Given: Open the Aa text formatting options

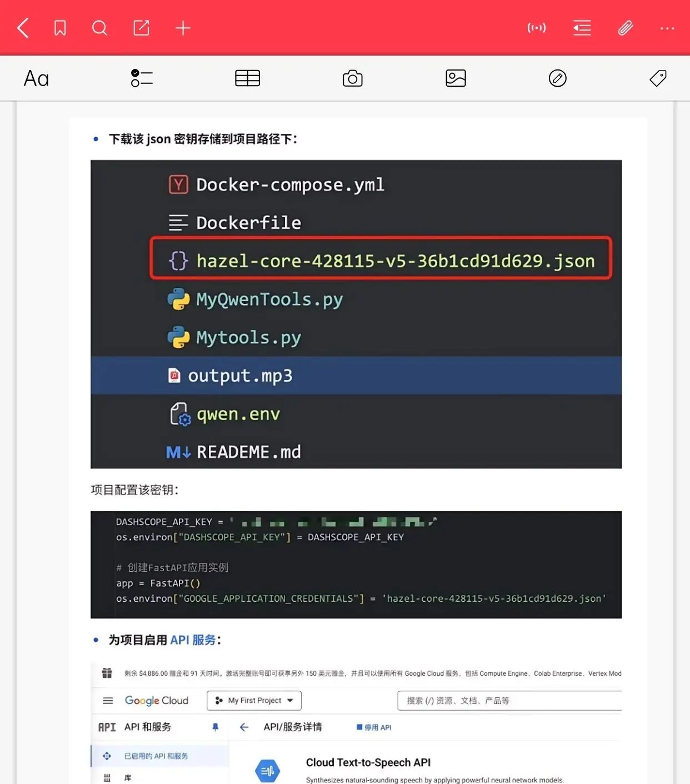Looking at the screenshot, I should 37,78.
